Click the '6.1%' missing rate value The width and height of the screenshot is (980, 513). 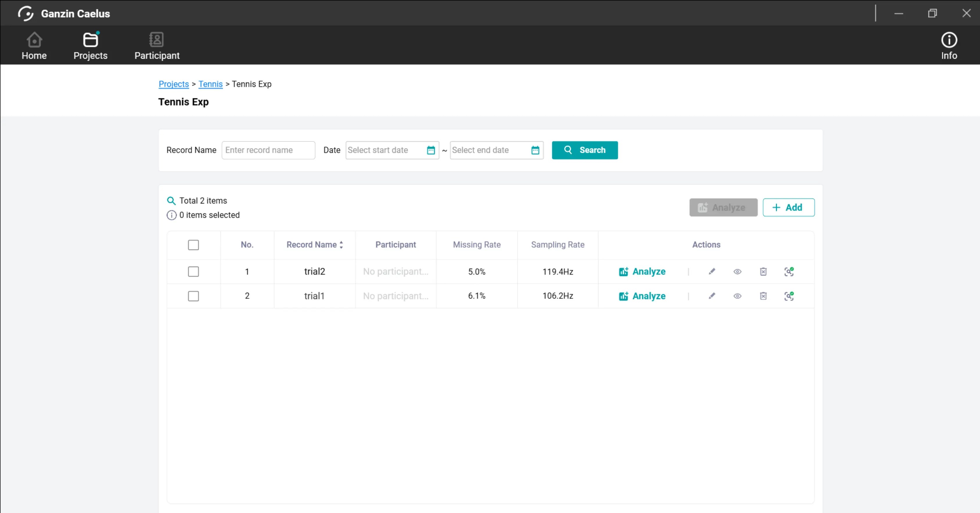pyautogui.click(x=477, y=296)
